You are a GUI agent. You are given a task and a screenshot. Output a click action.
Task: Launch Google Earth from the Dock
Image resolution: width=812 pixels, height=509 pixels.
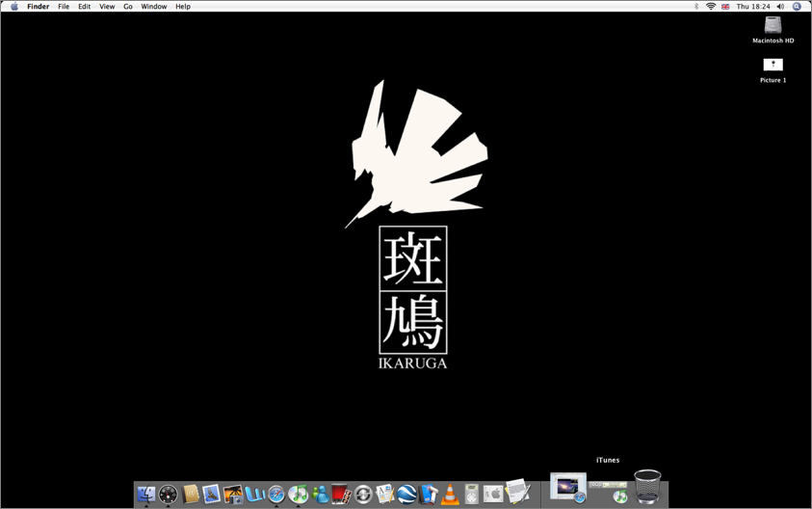(406, 495)
